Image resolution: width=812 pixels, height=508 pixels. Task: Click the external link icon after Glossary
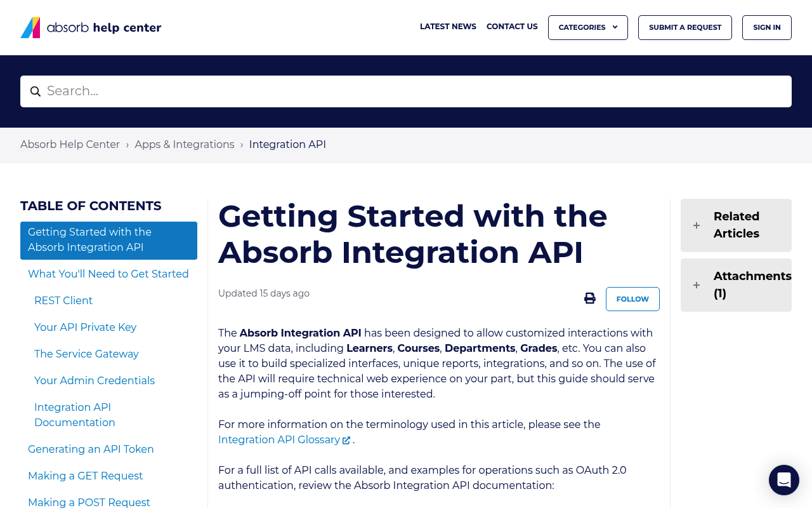click(x=346, y=440)
